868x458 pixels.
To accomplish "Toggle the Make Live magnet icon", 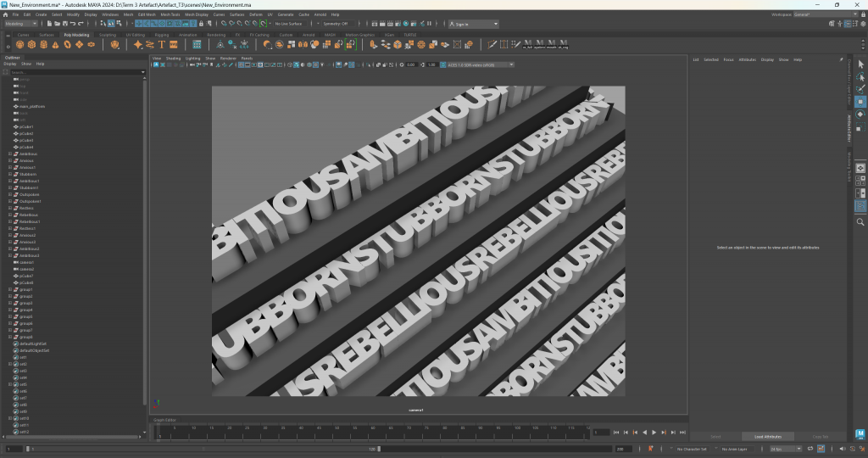I will (x=264, y=24).
